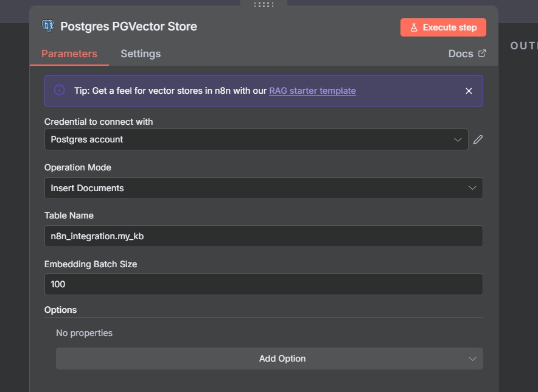The height and width of the screenshot is (392, 538).
Task: Click the Postgres PGVector Store title
Action: tap(128, 26)
